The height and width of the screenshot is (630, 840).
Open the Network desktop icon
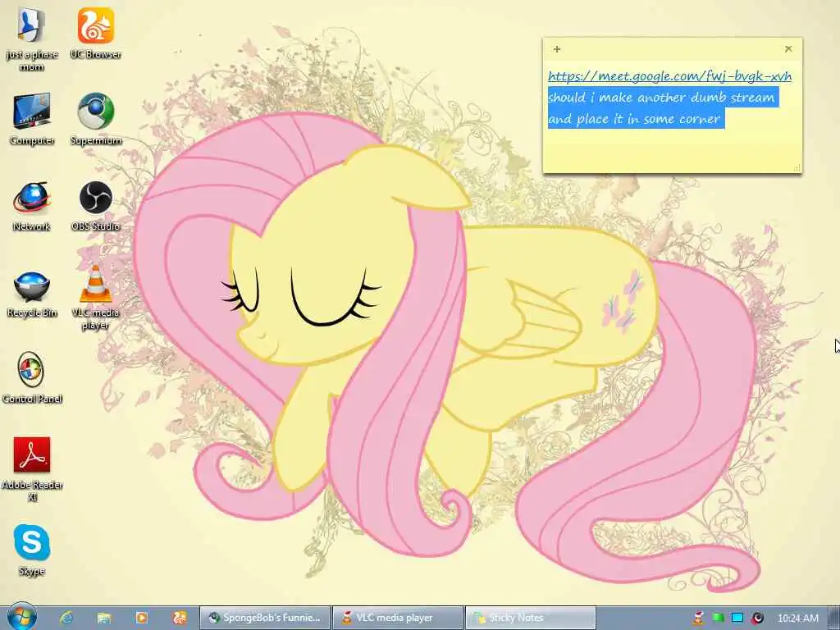(x=32, y=206)
